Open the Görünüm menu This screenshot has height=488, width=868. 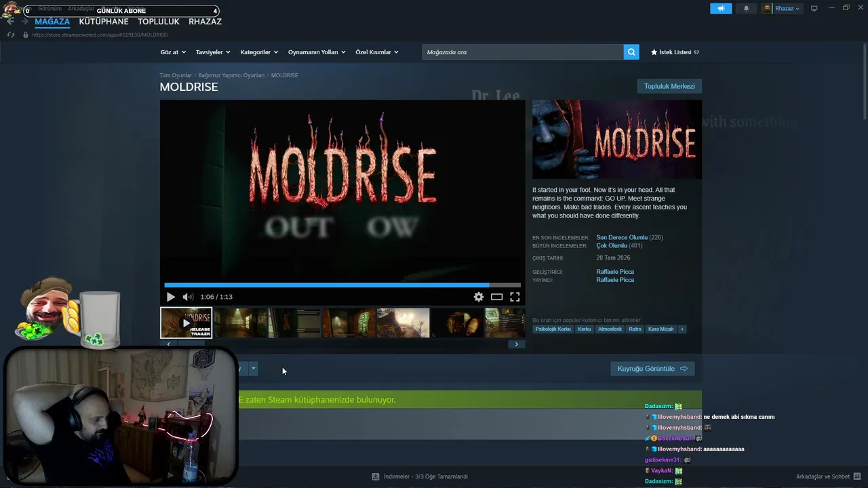point(50,8)
